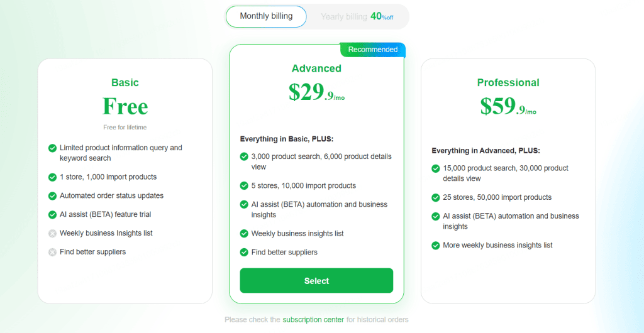Click the $29.9/mo Advanced price
This screenshot has width=644, height=333.
point(316,92)
